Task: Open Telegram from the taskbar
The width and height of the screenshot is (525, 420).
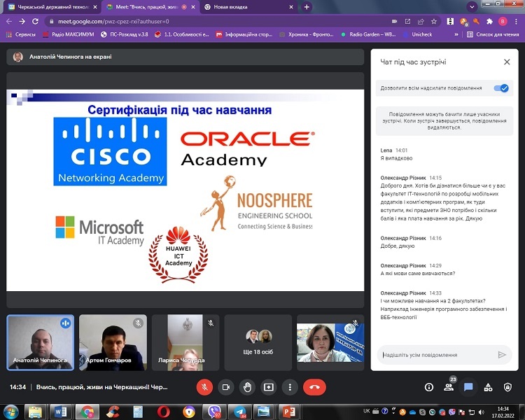Action: (239, 412)
